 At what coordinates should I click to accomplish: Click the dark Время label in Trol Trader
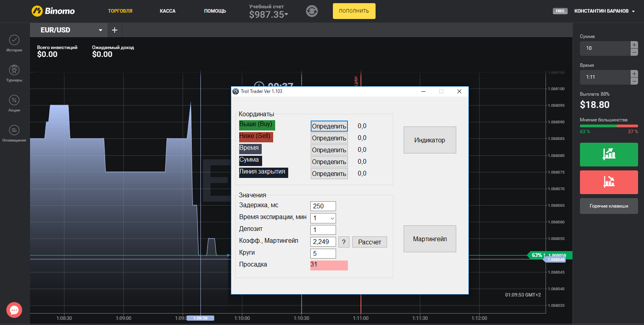tap(250, 149)
